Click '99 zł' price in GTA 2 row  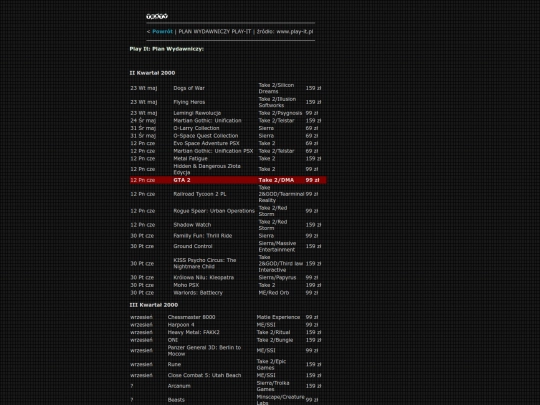point(312,180)
